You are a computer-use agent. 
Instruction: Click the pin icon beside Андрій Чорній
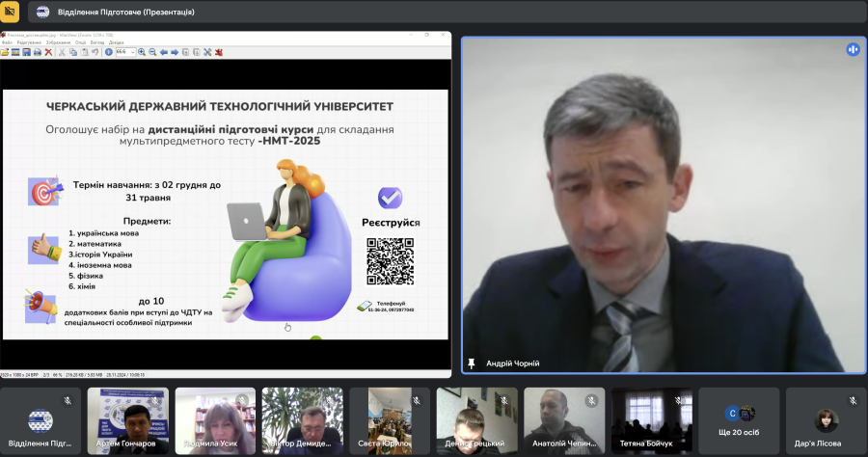472,363
